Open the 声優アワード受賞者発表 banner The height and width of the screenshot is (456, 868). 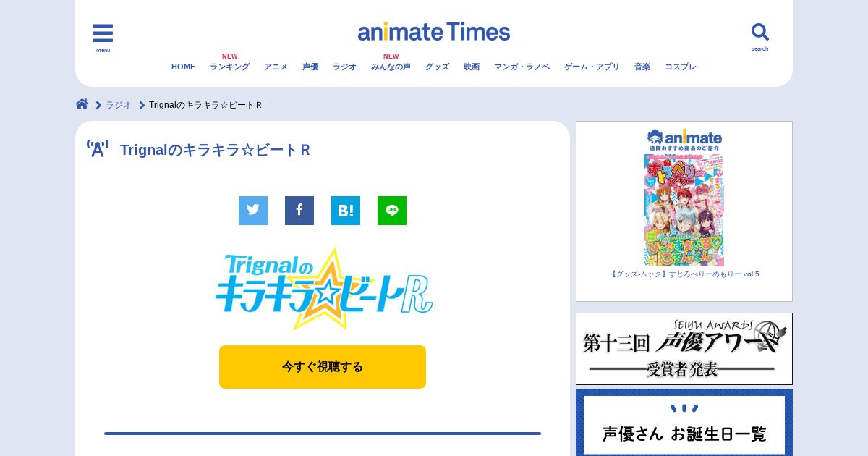coord(684,349)
